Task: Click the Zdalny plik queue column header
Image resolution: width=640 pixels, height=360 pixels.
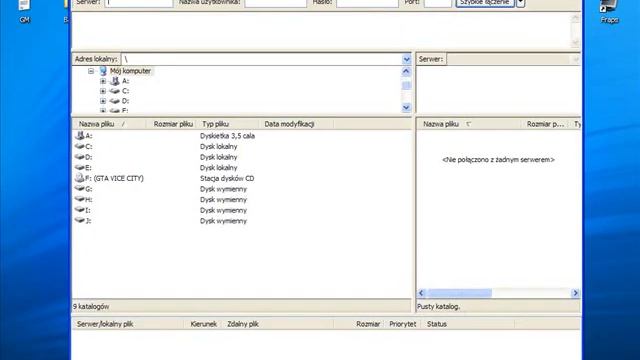Action: coord(278,324)
